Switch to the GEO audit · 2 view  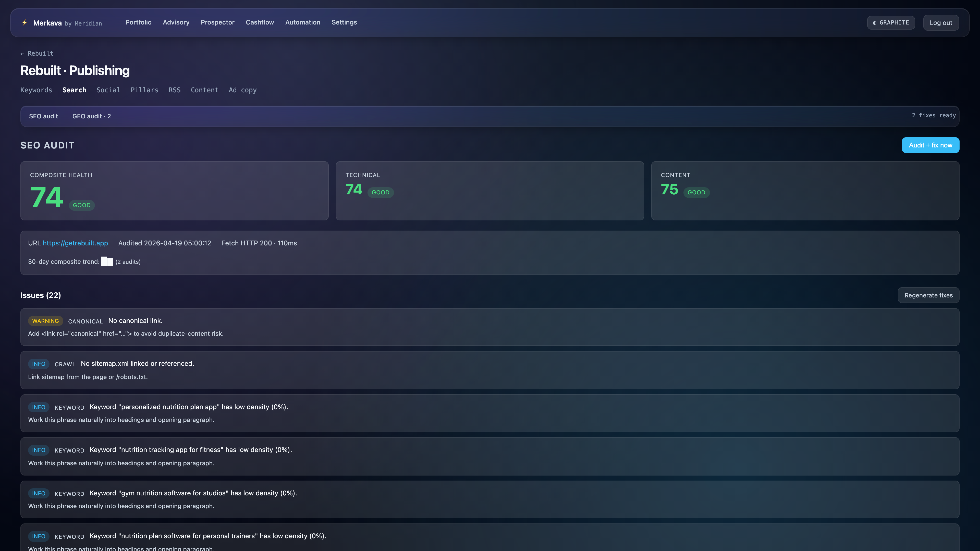[92, 116]
